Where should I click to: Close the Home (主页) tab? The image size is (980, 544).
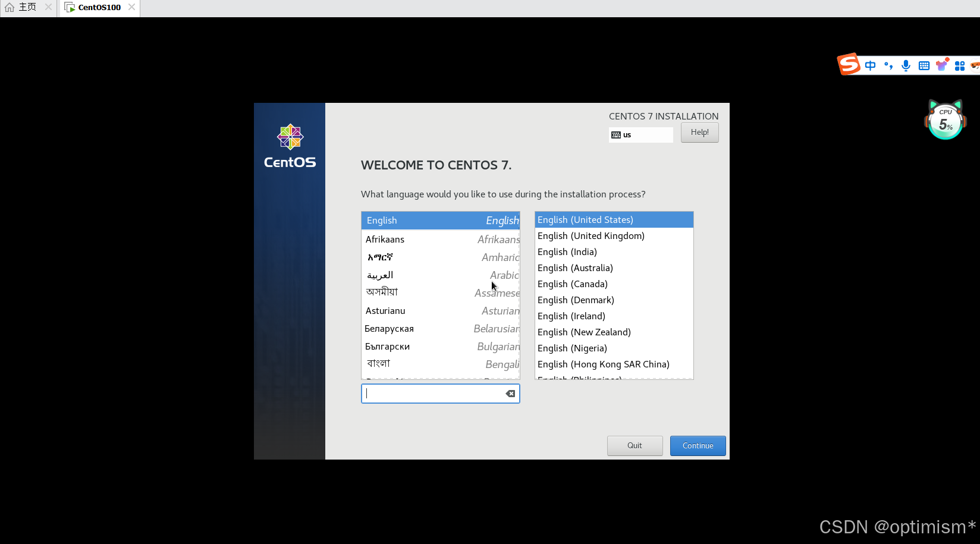click(48, 7)
